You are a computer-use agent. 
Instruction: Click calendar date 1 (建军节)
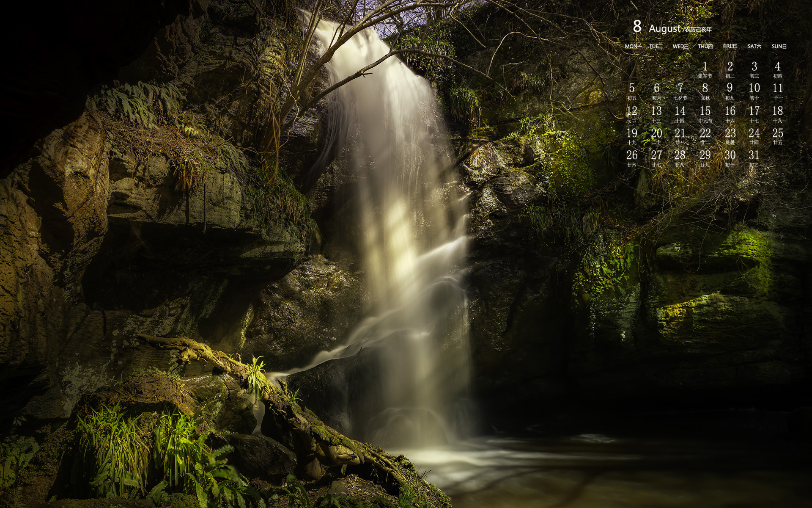(705, 67)
